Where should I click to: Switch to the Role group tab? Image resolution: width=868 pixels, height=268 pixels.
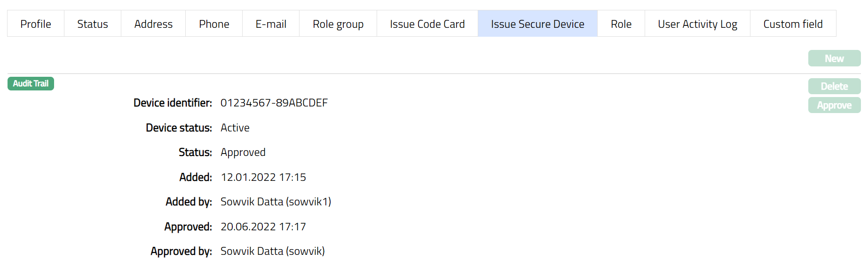(338, 24)
